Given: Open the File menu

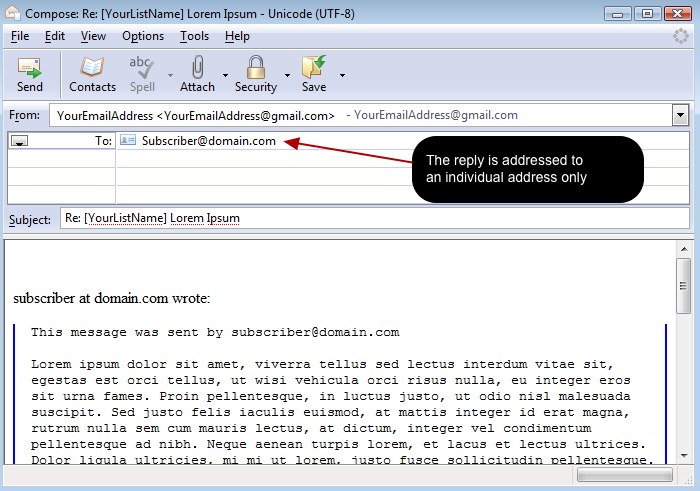Looking at the screenshot, I should 20,36.
